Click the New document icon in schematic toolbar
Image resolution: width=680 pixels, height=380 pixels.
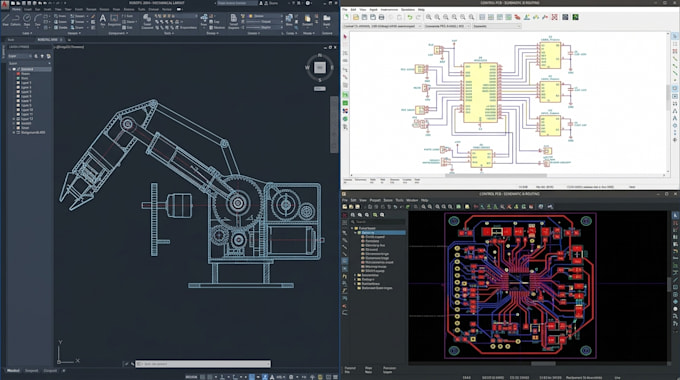[x=346, y=17]
